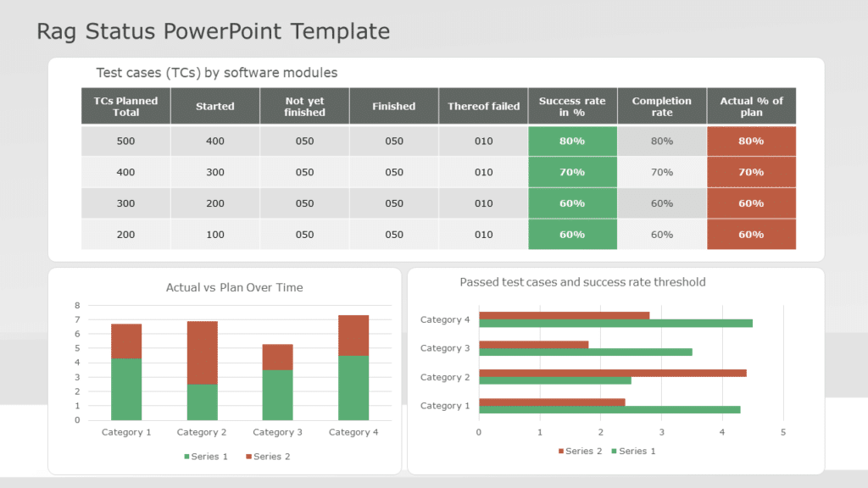Screen dimensions: 868x488
Task: Click the "Actual vs Plan Over Time" chart title
Action: coord(234,287)
